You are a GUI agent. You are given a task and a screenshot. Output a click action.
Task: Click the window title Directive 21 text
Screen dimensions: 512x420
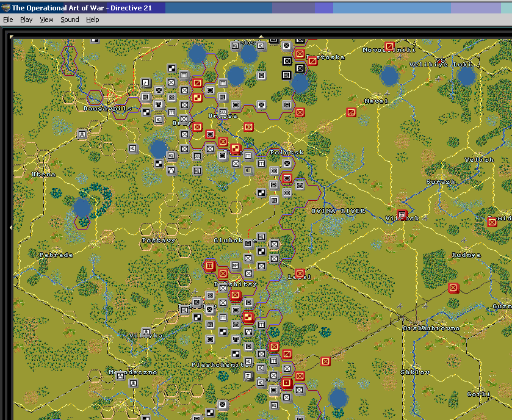pos(131,8)
